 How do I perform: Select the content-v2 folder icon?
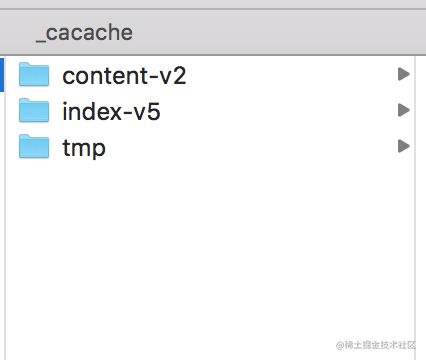(34, 74)
